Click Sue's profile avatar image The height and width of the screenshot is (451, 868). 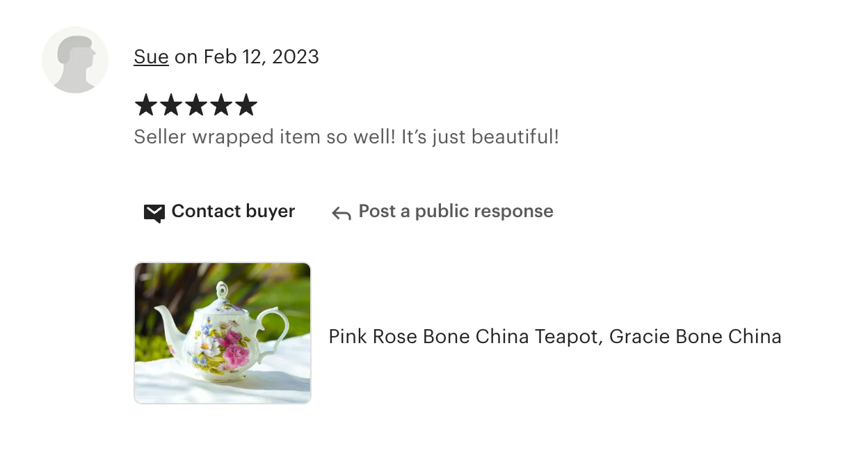75,60
